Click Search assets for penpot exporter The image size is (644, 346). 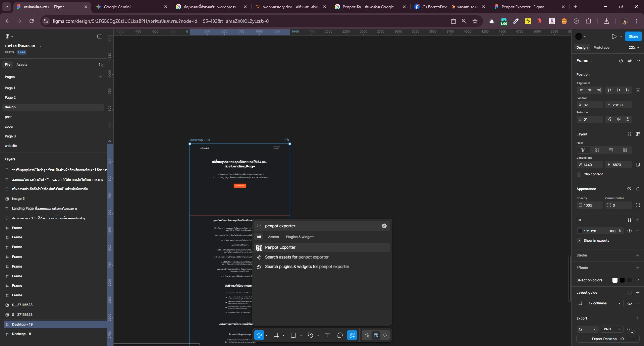click(322, 257)
